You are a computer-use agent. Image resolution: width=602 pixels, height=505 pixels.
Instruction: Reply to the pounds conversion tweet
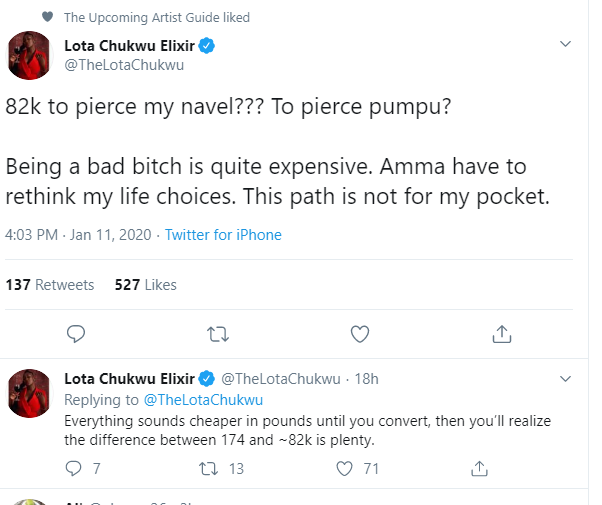74,467
